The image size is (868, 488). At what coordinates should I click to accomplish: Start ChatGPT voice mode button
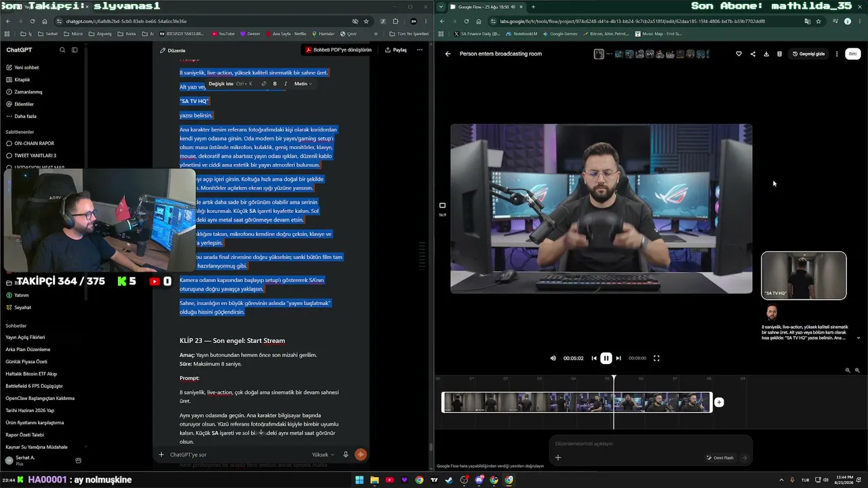coord(360,455)
